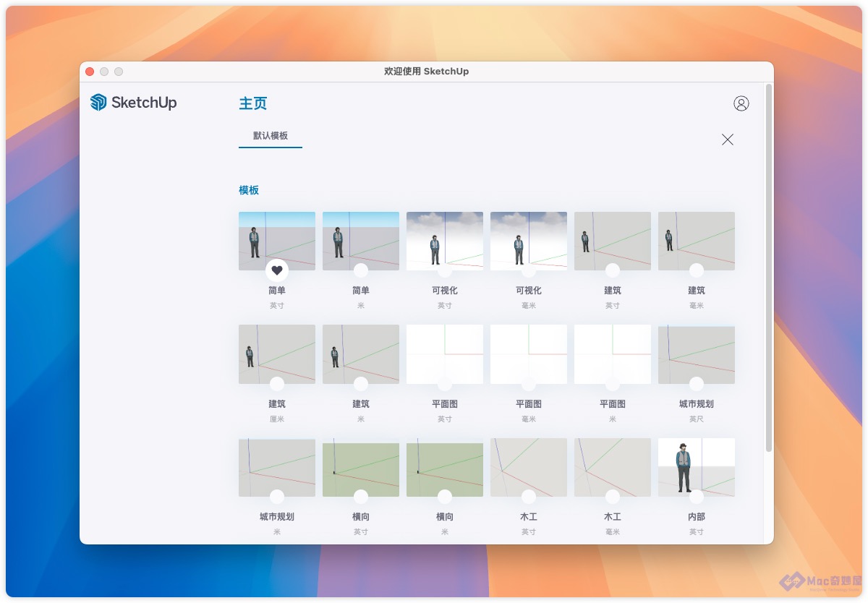Toggle favorite on 建筑 厘米 template

(277, 384)
